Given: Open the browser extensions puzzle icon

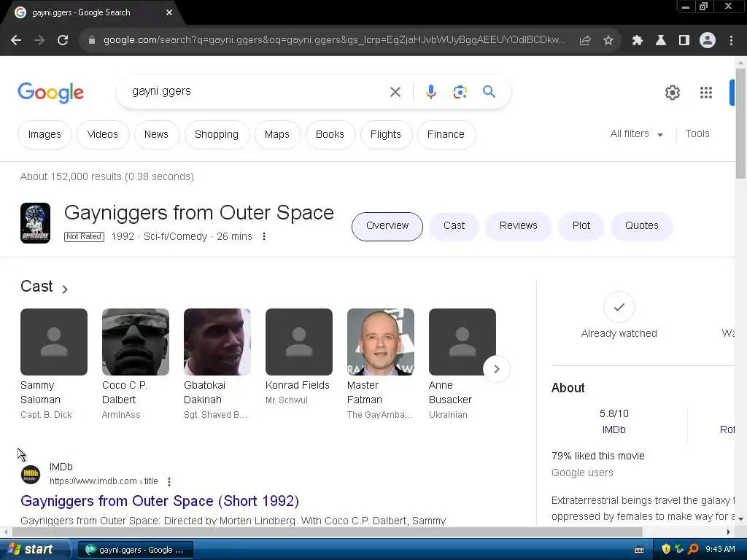Looking at the screenshot, I should (638, 41).
